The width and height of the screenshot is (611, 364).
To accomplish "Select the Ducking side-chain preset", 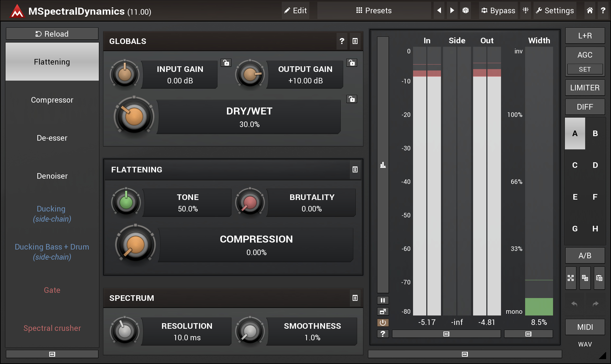I will [52, 214].
